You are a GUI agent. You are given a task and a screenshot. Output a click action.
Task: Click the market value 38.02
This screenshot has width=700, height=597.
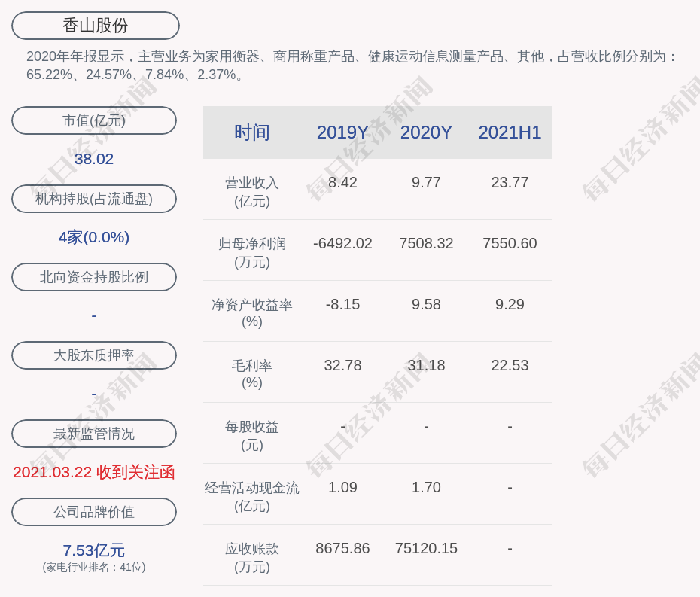94,159
